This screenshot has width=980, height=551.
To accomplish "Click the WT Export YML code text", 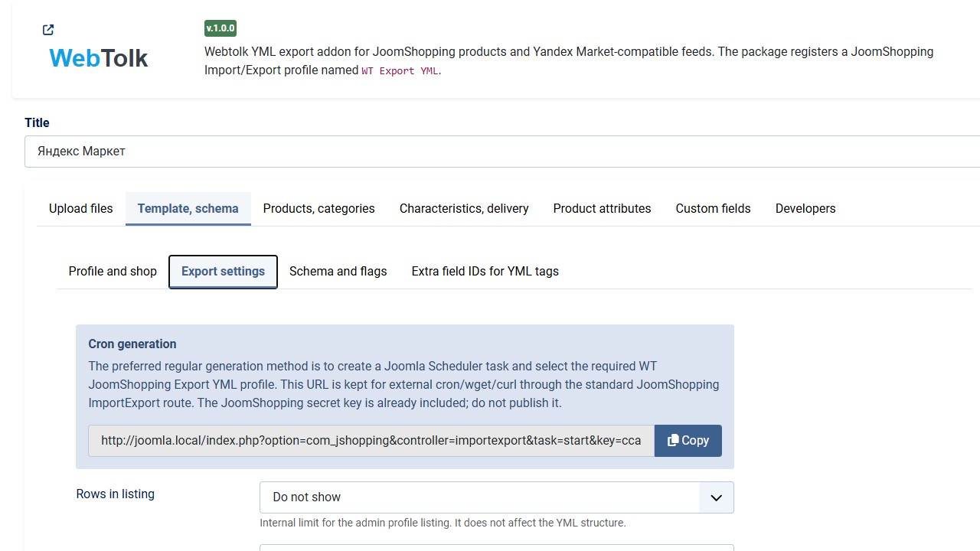I will (x=400, y=70).
